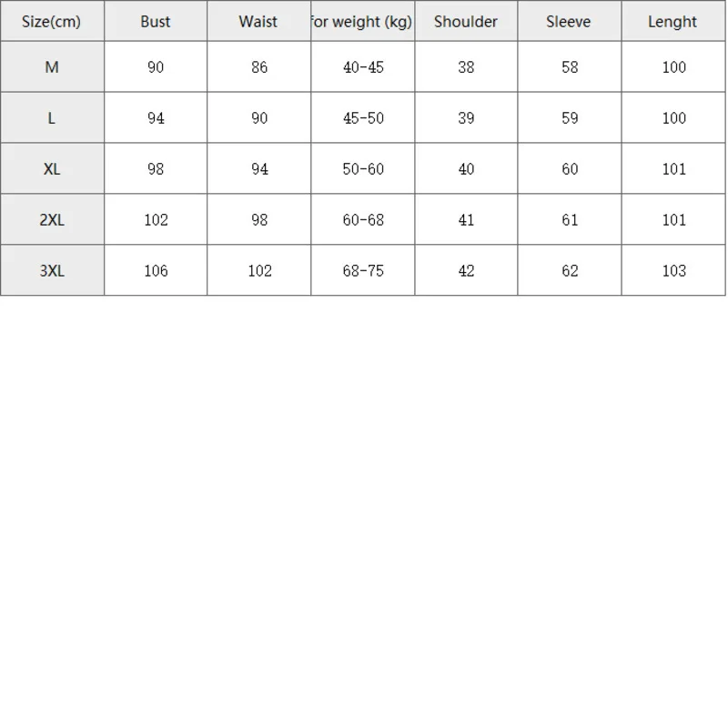Click the Waist column header
The height and width of the screenshot is (728, 728).
click(x=258, y=22)
